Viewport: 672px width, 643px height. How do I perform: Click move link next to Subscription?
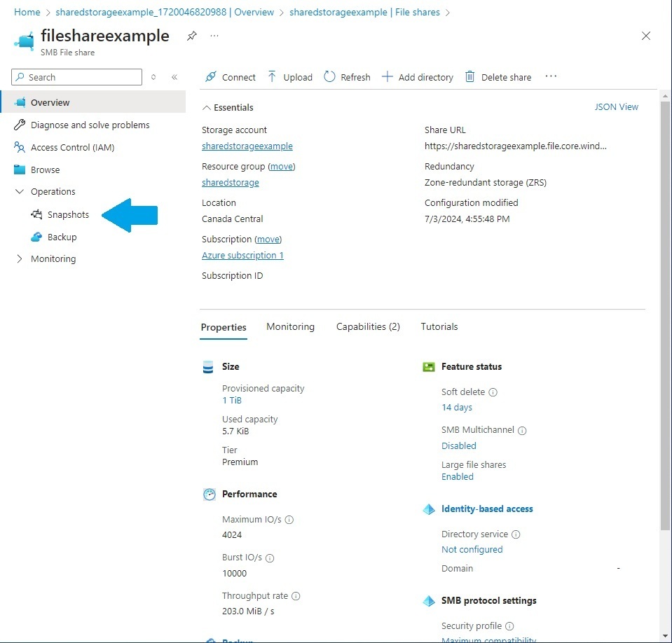click(268, 239)
